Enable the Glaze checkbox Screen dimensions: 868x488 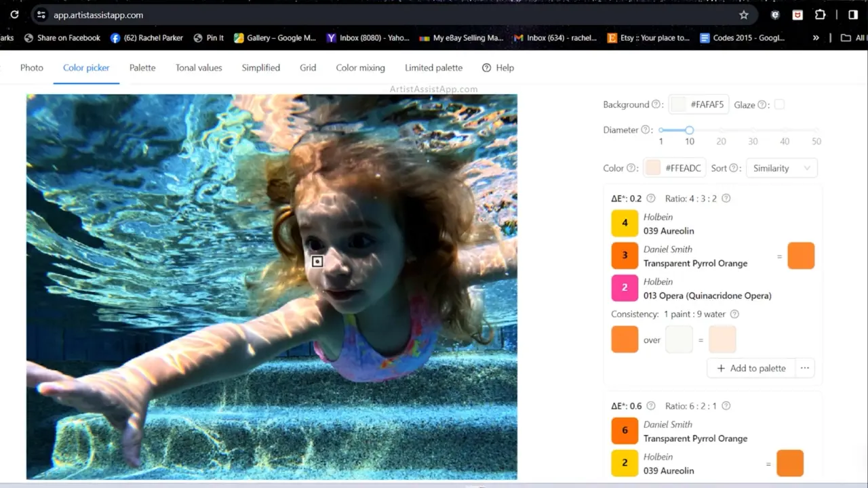point(779,104)
